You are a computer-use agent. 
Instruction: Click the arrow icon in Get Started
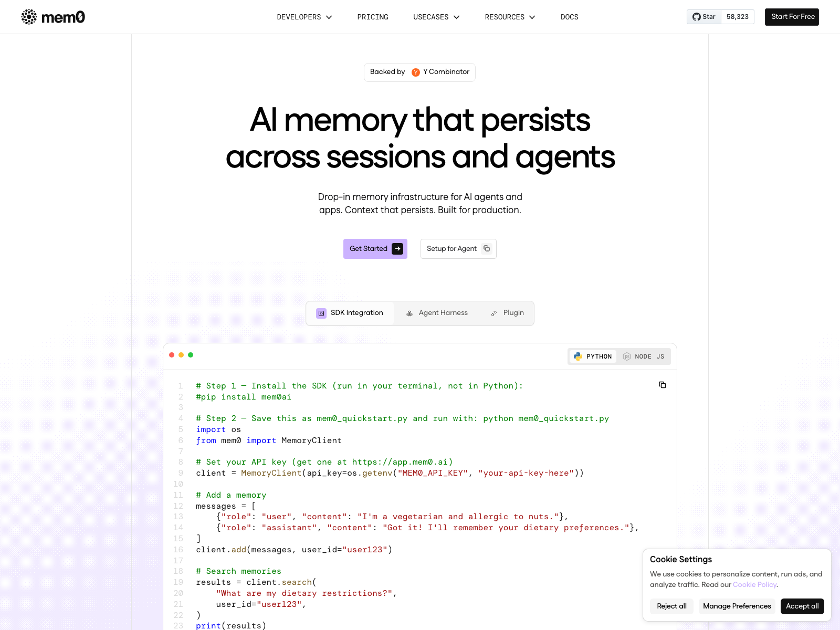pos(397,249)
